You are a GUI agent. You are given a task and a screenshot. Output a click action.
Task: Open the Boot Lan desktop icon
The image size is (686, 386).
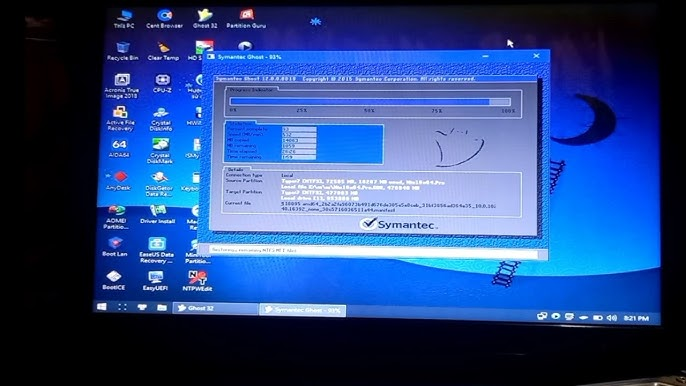115,247
